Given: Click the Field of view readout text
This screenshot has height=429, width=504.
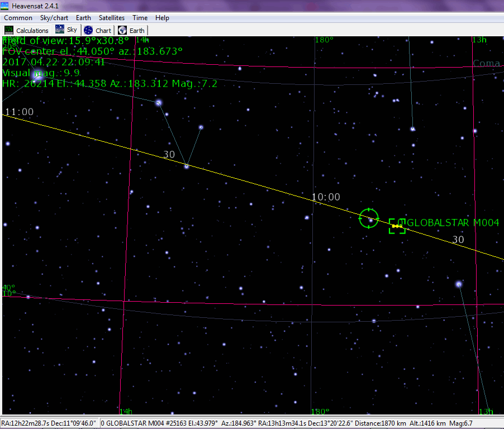Looking at the screenshot, I should click(x=66, y=41).
